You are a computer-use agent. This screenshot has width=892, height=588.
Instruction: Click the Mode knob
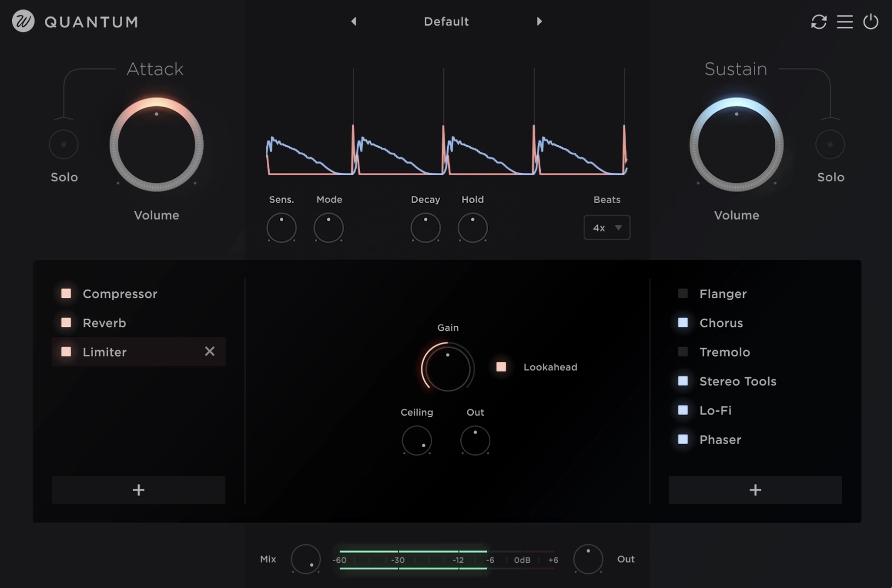(329, 228)
